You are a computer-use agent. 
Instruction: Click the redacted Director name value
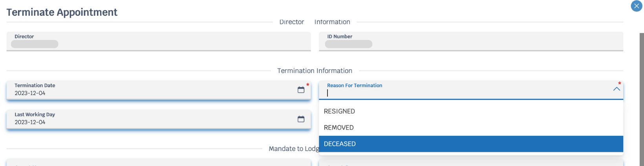pyautogui.click(x=35, y=44)
